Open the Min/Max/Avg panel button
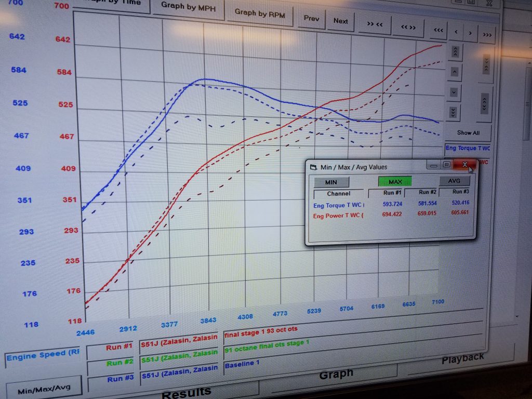 pos(44,387)
